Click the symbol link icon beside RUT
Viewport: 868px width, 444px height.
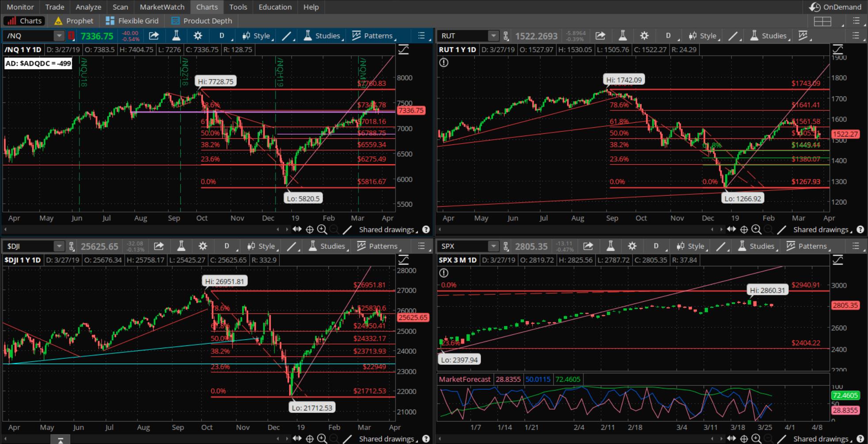(506, 36)
